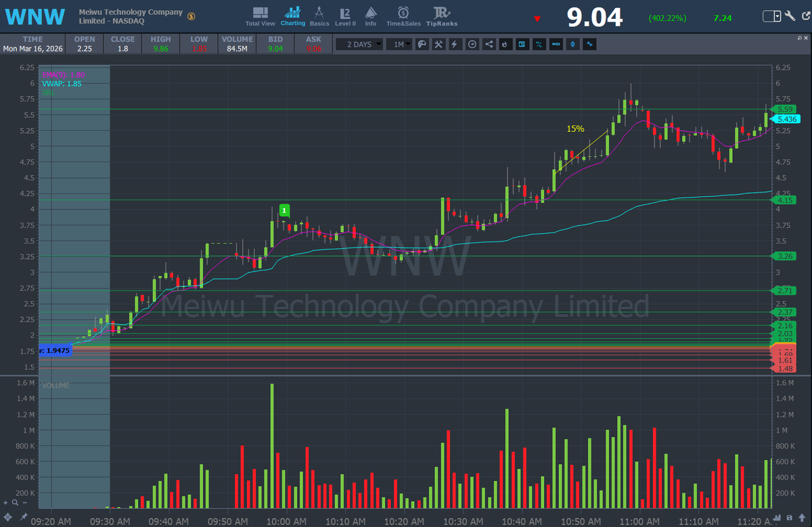
Task: Toggle the side panel layout icon
Action: click(x=522, y=44)
